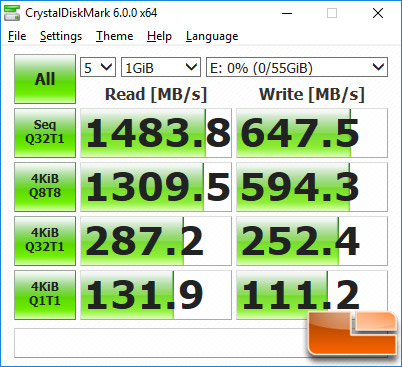Start the 4KiB Q32T1 benchmark

coord(45,241)
